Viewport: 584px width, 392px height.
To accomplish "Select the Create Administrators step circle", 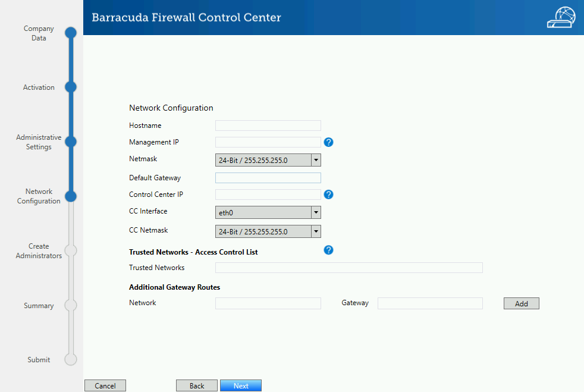I will (x=71, y=250).
